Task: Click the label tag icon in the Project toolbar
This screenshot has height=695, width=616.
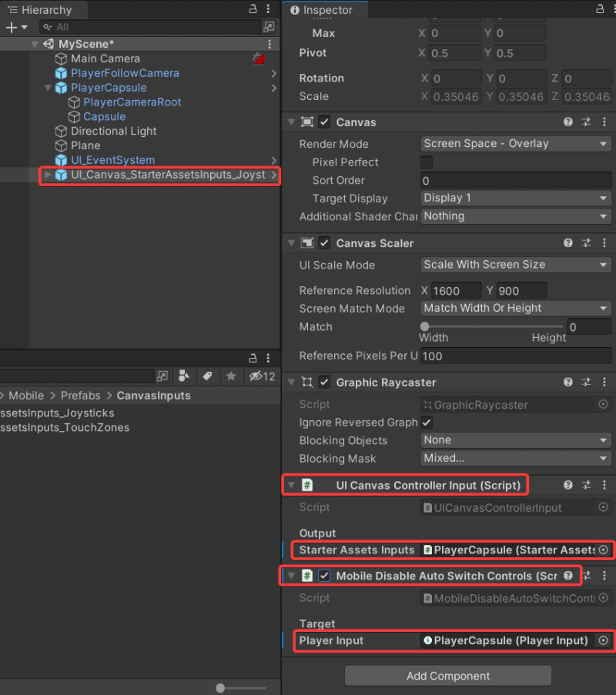Action: click(209, 376)
